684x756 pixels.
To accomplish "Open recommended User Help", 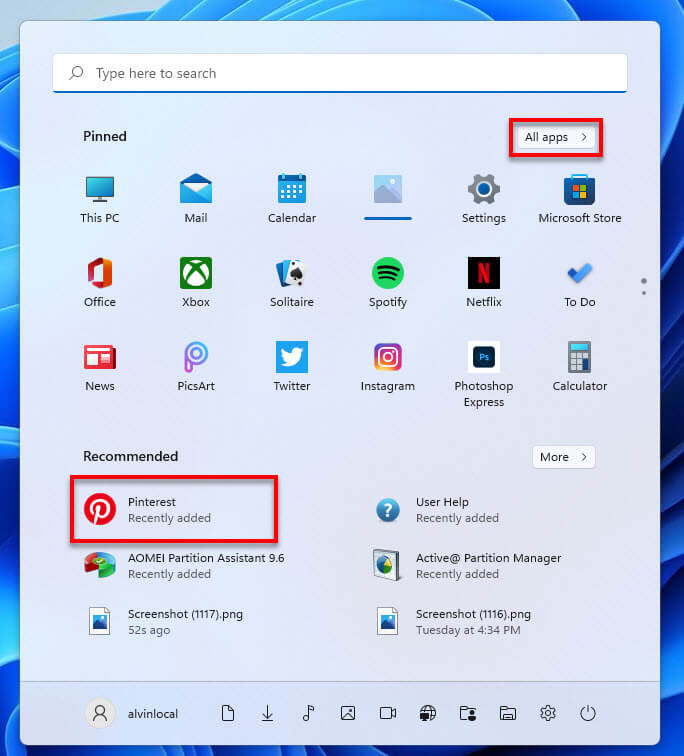I will (437, 510).
